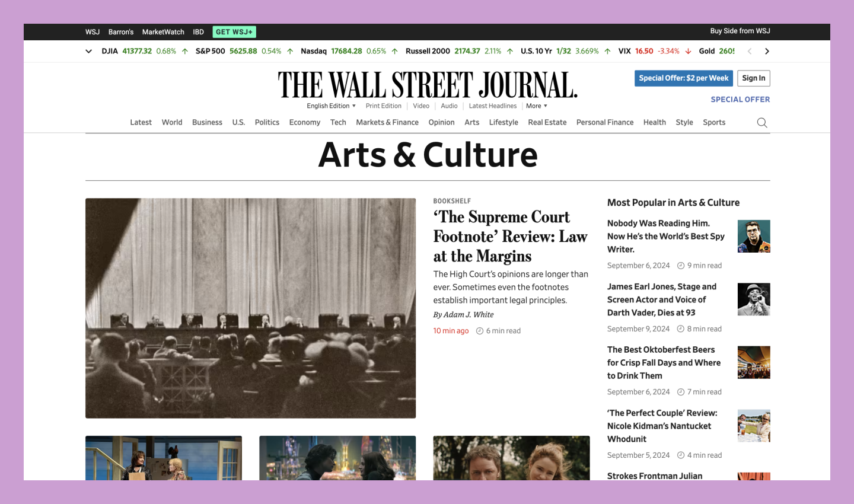The height and width of the screenshot is (504, 854).
Task: Click the Supreme Court courtroom photo
Action: click(250, 308)
